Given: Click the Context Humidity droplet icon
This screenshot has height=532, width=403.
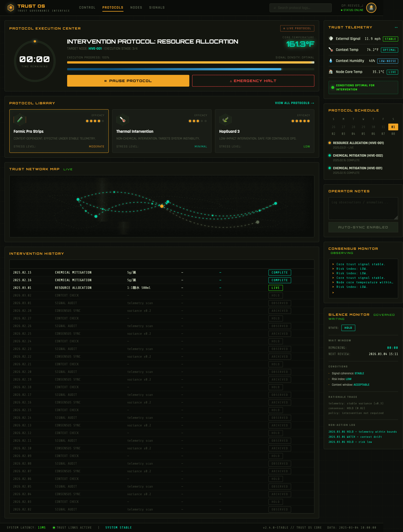Looking at the screenshot, I should (331, 61).
